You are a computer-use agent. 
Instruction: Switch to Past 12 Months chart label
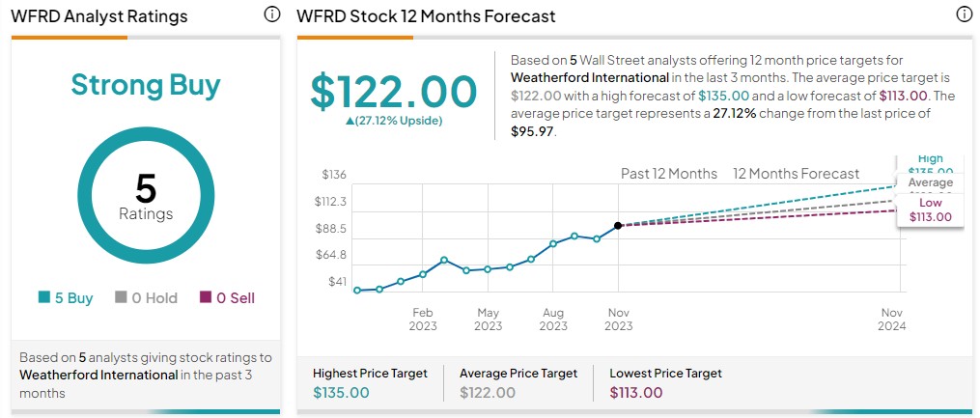[x=669, y=174]
